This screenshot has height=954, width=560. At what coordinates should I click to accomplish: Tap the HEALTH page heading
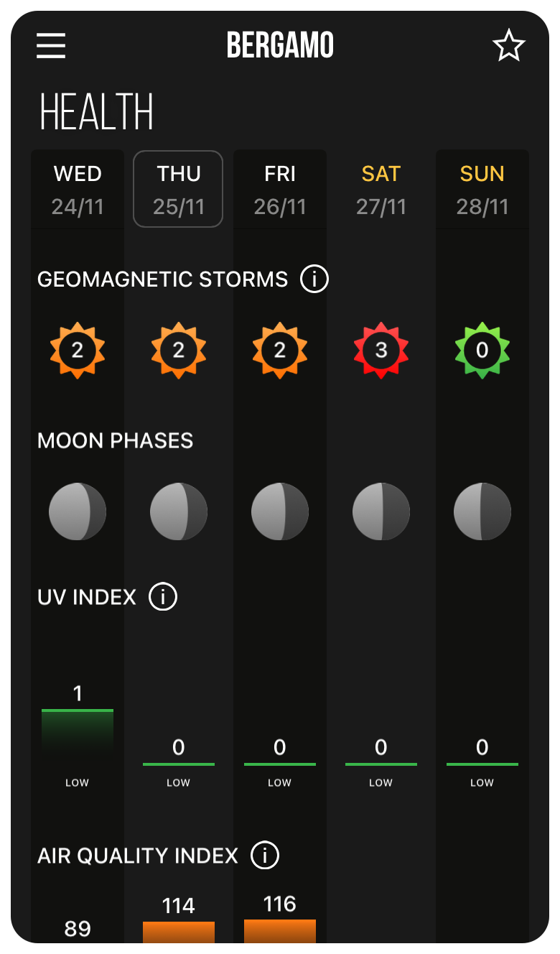[x=97, y=111]
